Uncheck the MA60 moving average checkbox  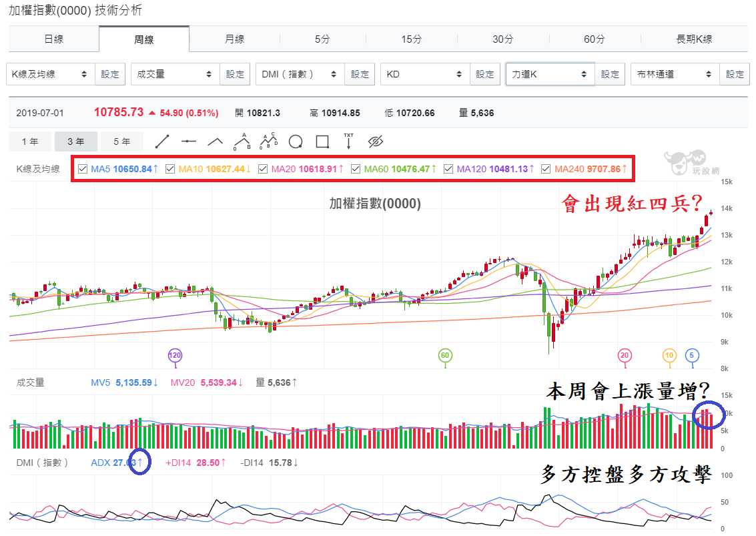[356, 169]
